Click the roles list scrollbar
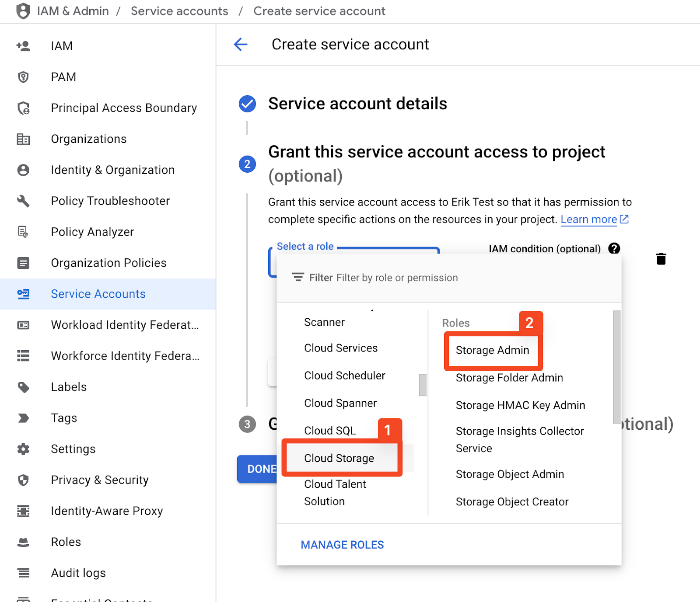The image size is (700, 602). (617, 367)
